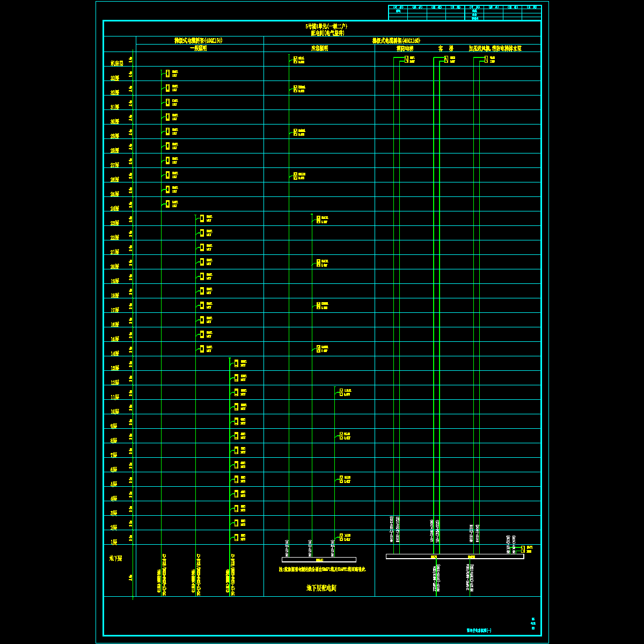Screen dimensions: 644x644
Task: Click the '机房层' floor label
Action: pyautogui.click(x=117, y=63)
